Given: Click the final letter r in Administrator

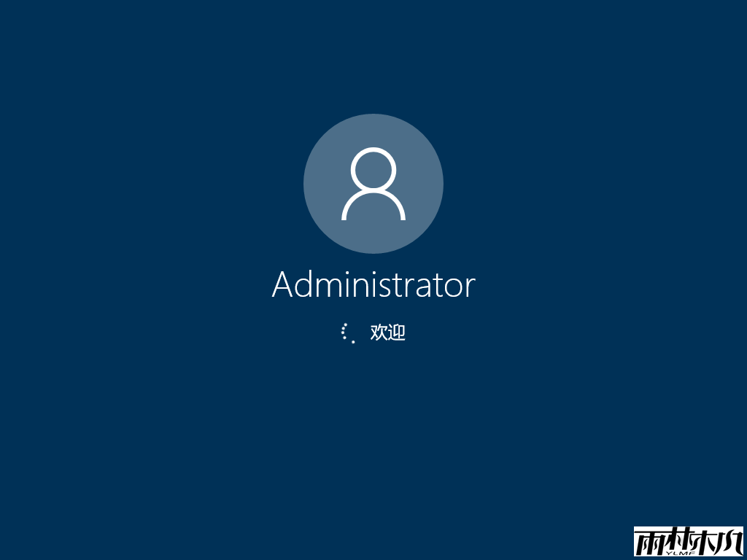Looking at the screenshot, I should [471, 288].
